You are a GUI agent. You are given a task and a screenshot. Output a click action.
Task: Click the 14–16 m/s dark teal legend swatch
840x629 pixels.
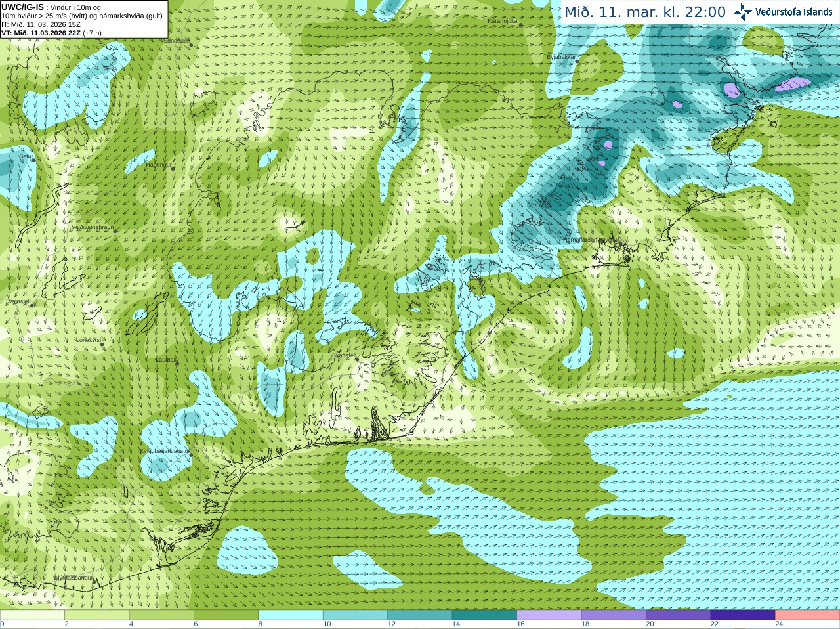tap(484, 615)
